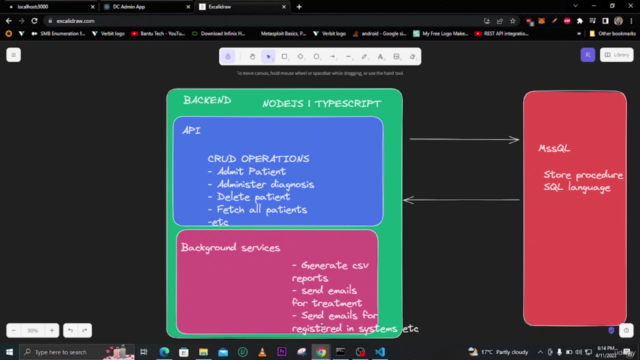
Task: Select the MssQL label text
Action: (554, 149)
